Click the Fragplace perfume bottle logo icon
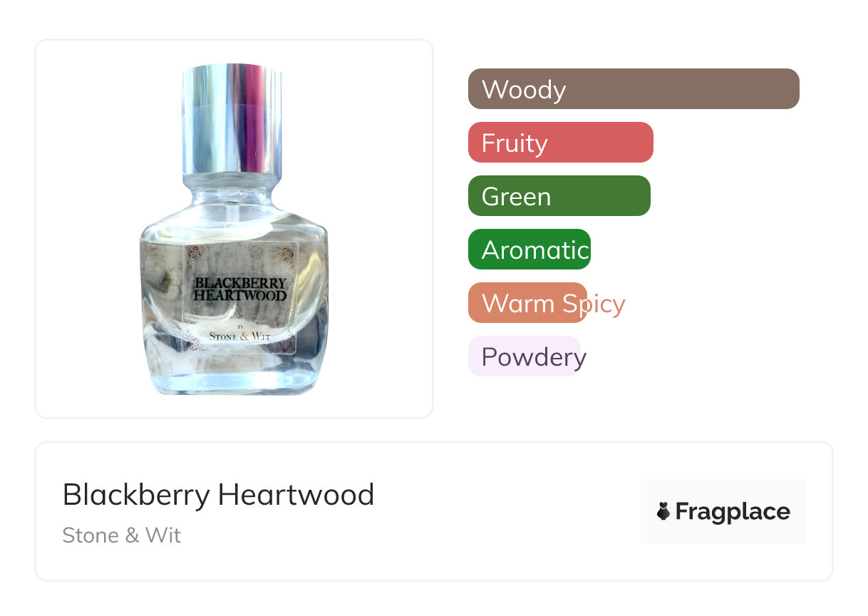Viewport: 868px width, 616px height. click(x=663, y=511)
